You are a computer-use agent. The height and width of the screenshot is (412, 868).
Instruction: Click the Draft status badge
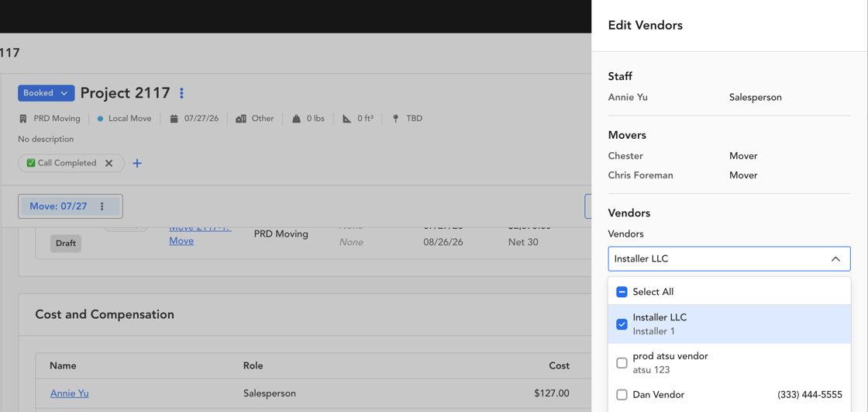66,244
